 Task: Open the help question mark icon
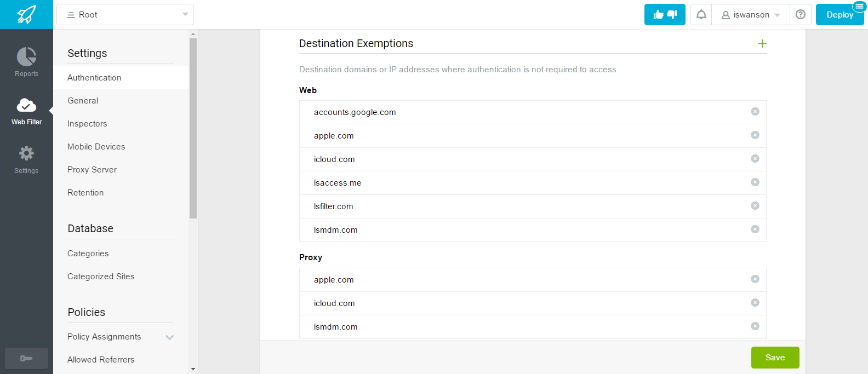click(x=800, y=15)
